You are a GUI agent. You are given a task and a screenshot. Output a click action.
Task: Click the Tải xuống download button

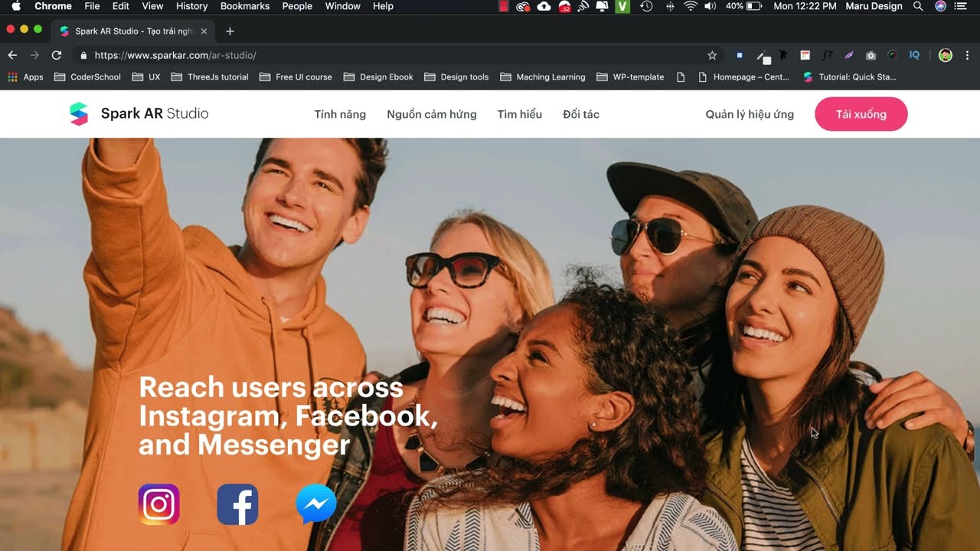[861, 114]
